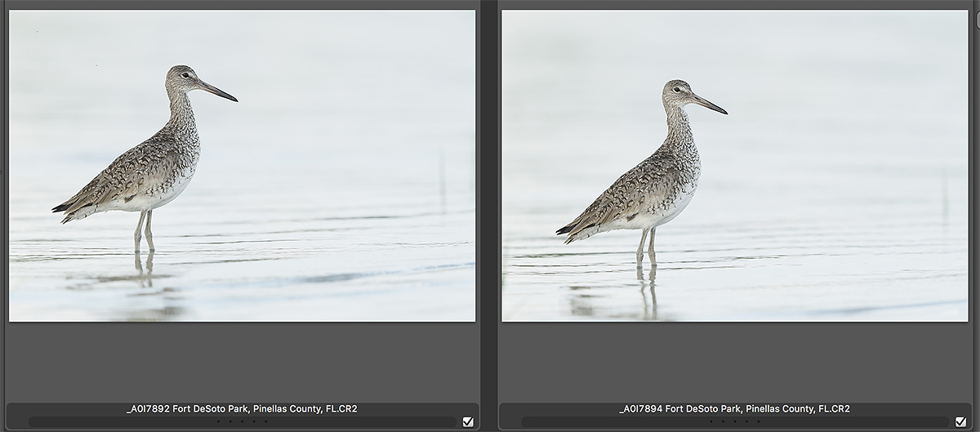Viewport: 980px width, 432px height.
Task: Untick the checkbox for image _A0I7894
Action: tap(960, 421)
